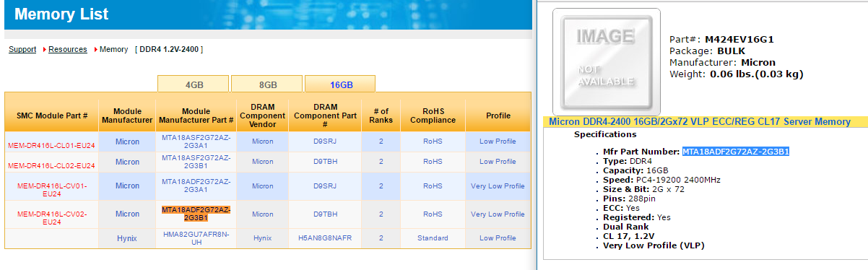Click the Profile column header
This screenshot has width=868, height=270.
(498, 116)
